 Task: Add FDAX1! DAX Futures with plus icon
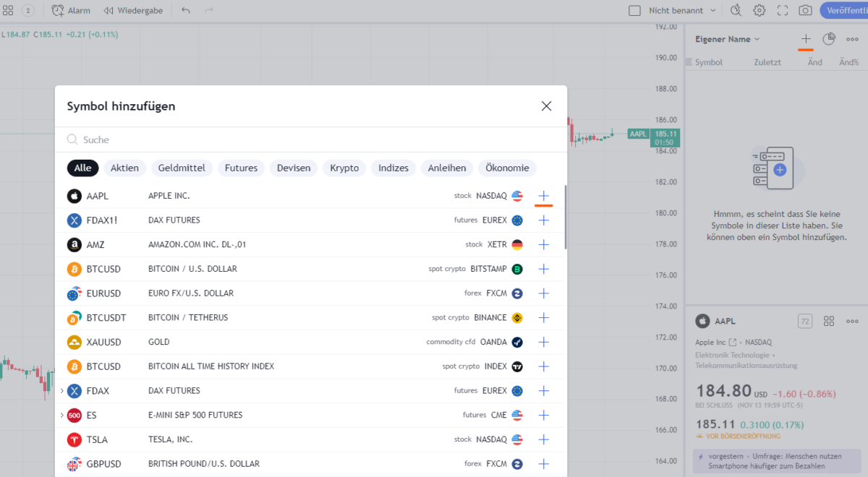(x=544, y=220)
